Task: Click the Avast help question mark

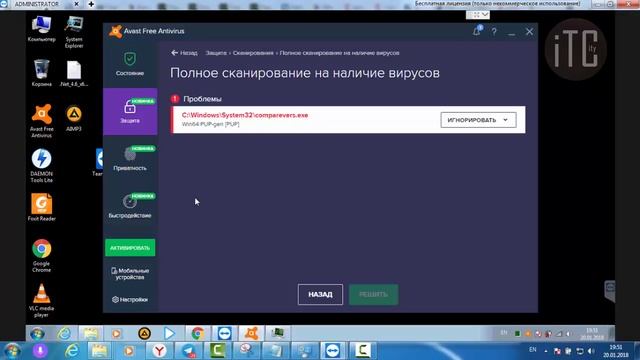Action: click(494, 32)
